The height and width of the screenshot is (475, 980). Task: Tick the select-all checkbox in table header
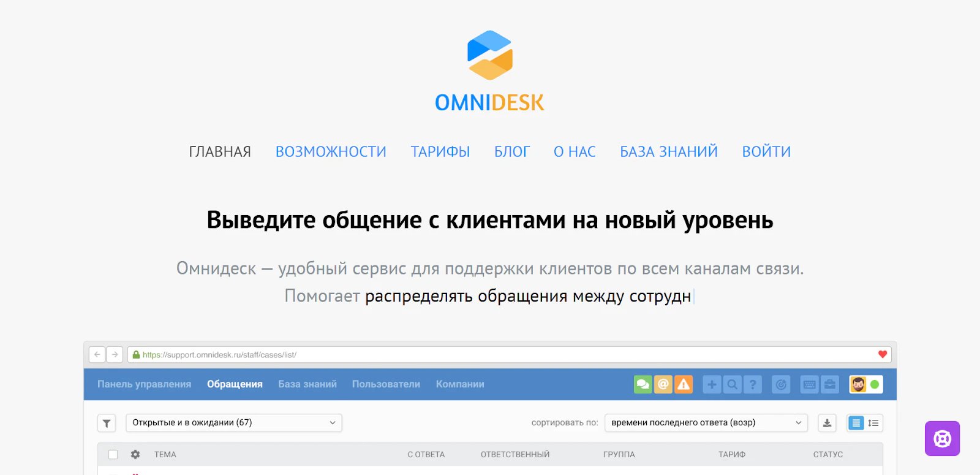(x=113, y=454)
